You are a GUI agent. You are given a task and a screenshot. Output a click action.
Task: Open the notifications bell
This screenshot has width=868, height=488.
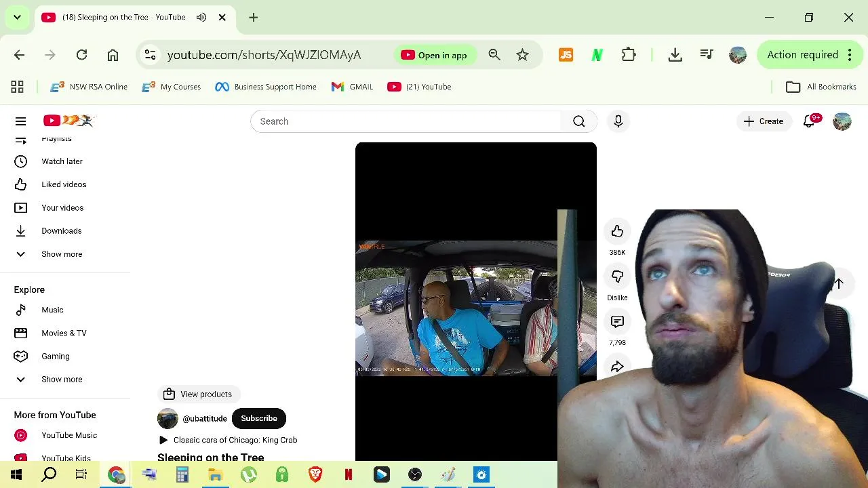pos(810,121)
